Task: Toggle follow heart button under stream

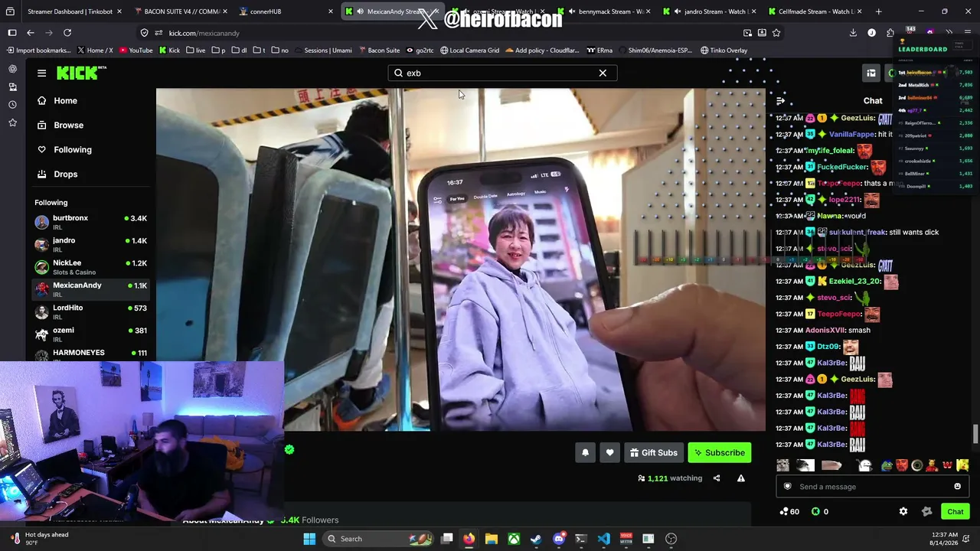Action: 609,452
